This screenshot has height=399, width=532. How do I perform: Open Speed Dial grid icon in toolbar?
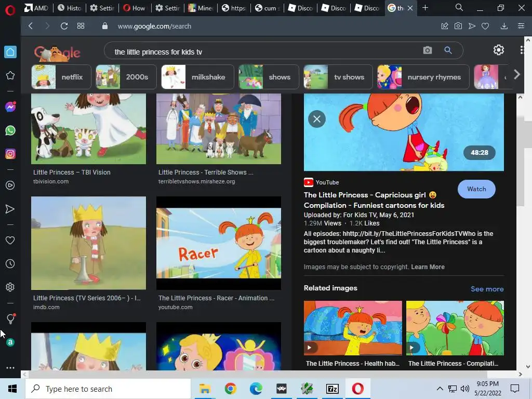pos(81,26)
